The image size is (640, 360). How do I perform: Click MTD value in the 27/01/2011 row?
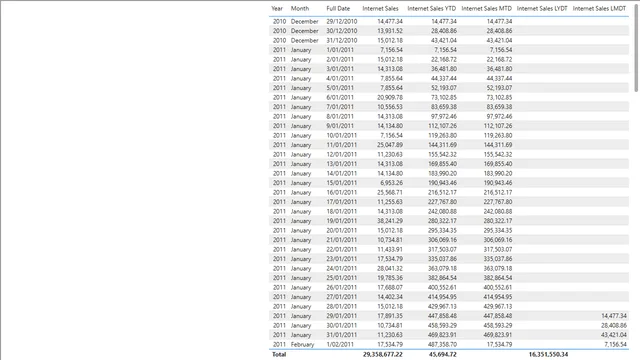498,297
